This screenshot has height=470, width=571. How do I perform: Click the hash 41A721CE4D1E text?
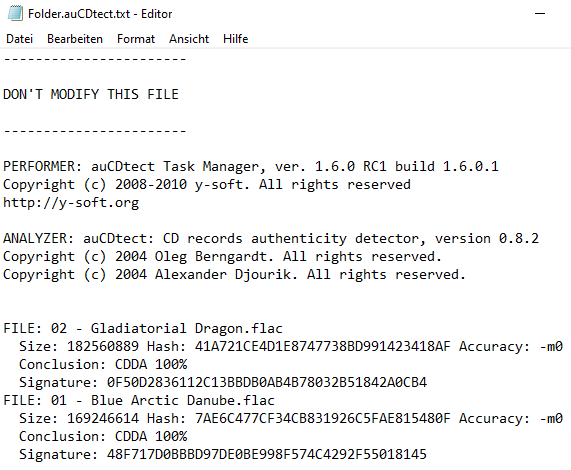pyautogui.click(x=323, y=346)
